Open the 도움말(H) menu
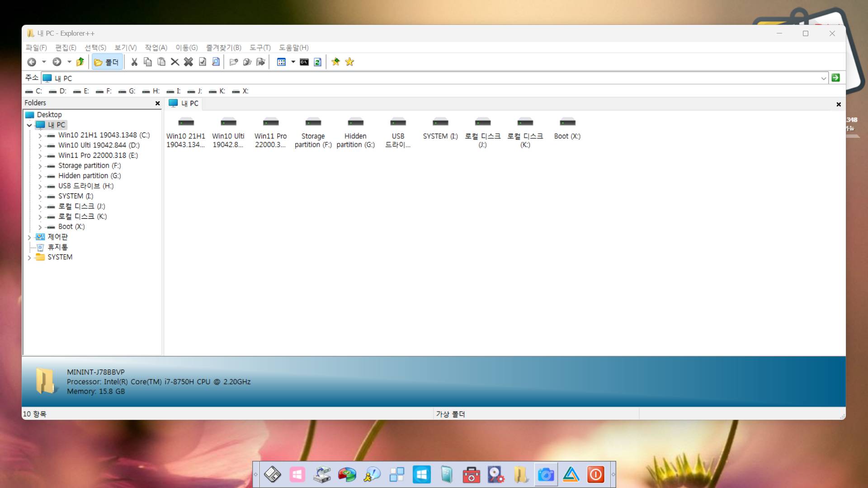This screenshot has height=488, width=868. (x=294, y=47)
